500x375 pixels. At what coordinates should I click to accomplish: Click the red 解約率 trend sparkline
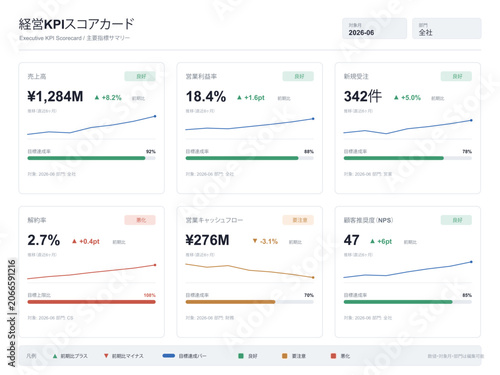pos(91,272)
